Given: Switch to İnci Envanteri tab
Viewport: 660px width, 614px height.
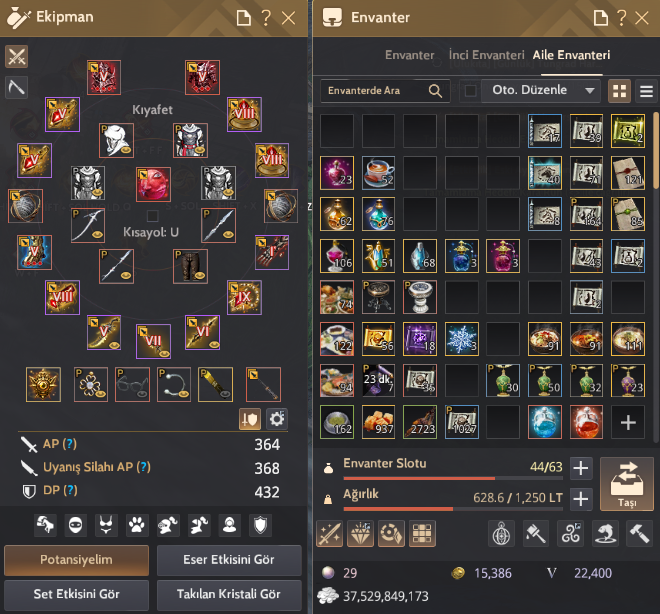Looking at the screenshot, I should click(487, 55).
